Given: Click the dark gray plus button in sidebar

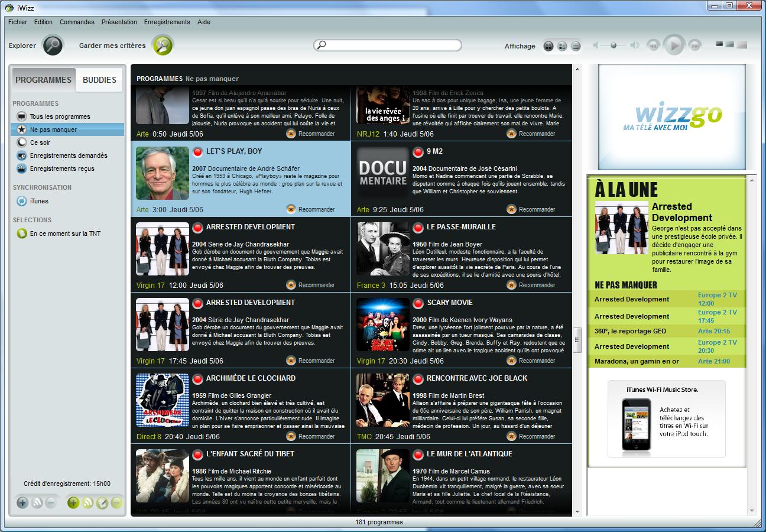Looking at the screenshot, I should [x=22, y=503].
